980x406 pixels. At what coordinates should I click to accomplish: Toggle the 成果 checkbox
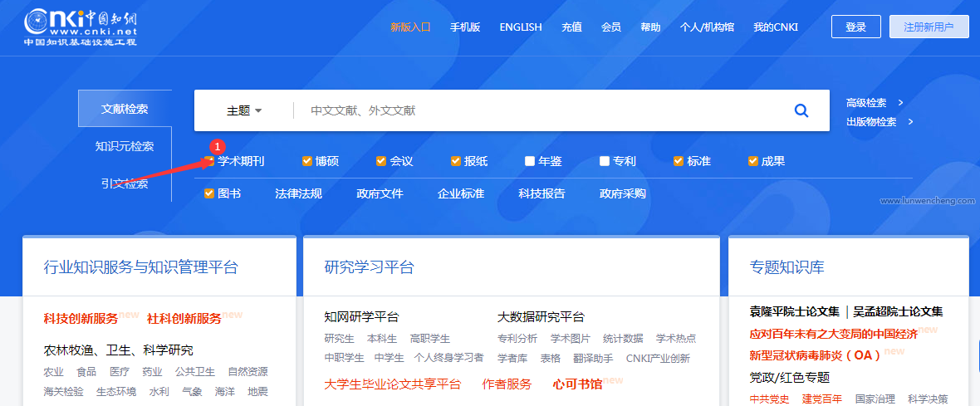tap(753, 161)
